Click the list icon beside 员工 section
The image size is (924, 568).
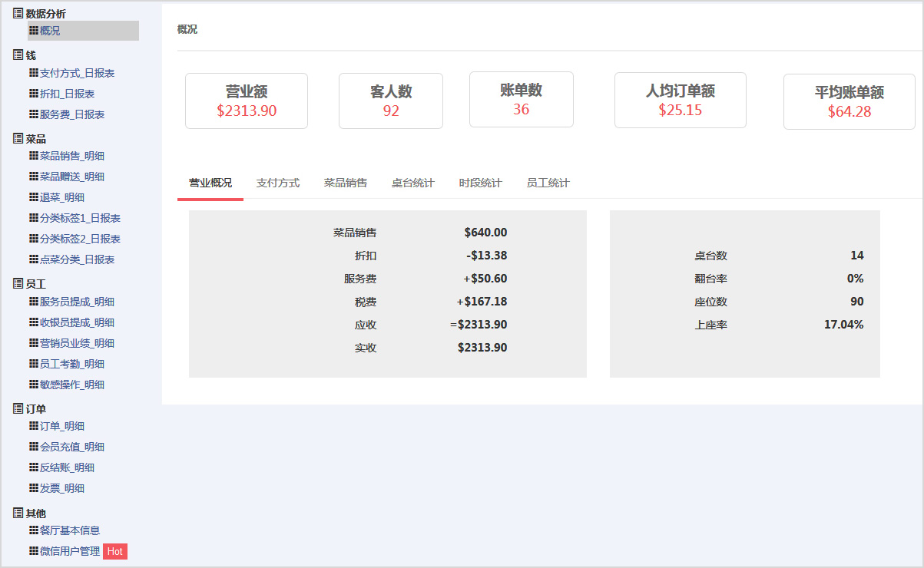(18, 284)
